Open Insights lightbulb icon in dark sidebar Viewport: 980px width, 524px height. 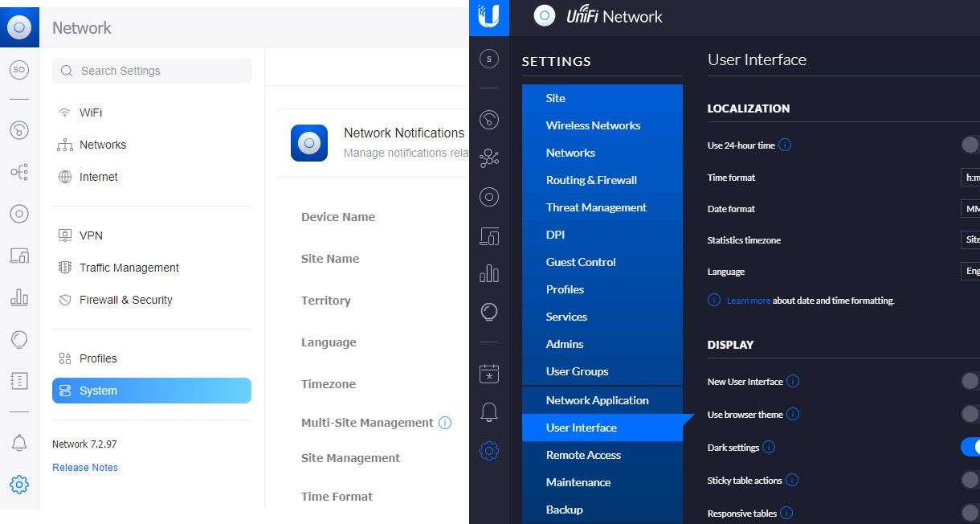(489, 313)
